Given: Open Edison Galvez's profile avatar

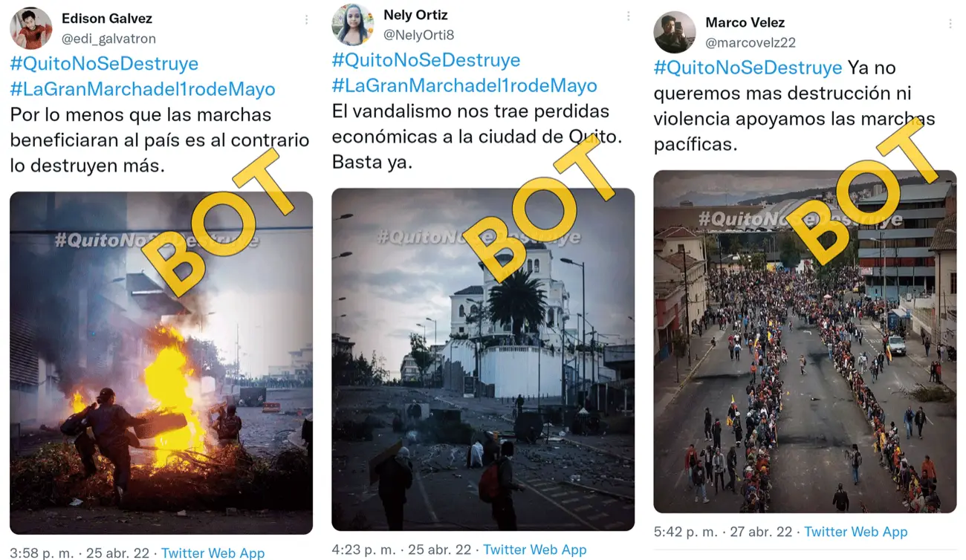Looking at the screenshot, I should coord(31,28).
